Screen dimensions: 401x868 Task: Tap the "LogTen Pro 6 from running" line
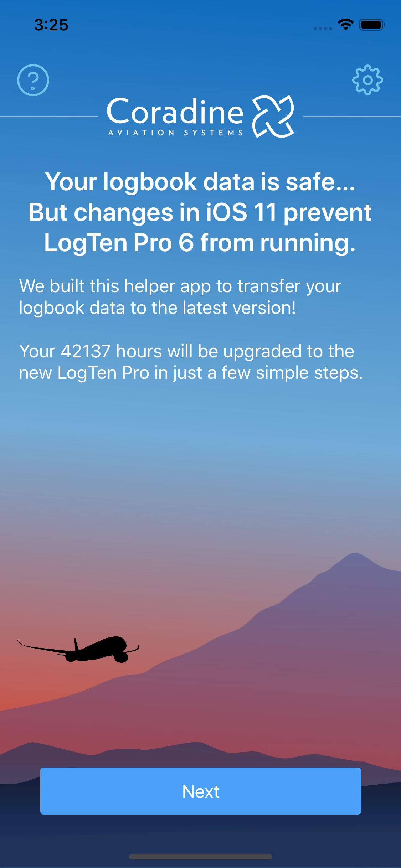(x=200, y=243)
